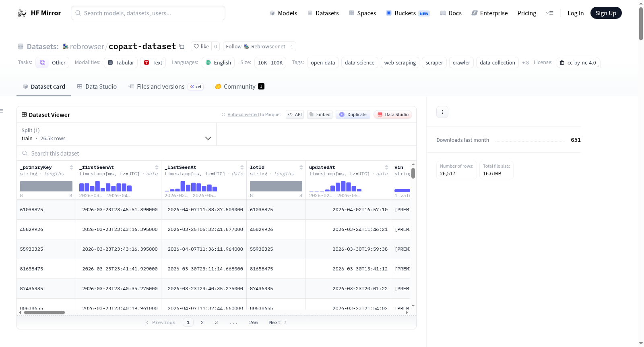Jump to page 266 of results
Screen dimensions: 644x347
pyautogui.click(x=254, y=322)
